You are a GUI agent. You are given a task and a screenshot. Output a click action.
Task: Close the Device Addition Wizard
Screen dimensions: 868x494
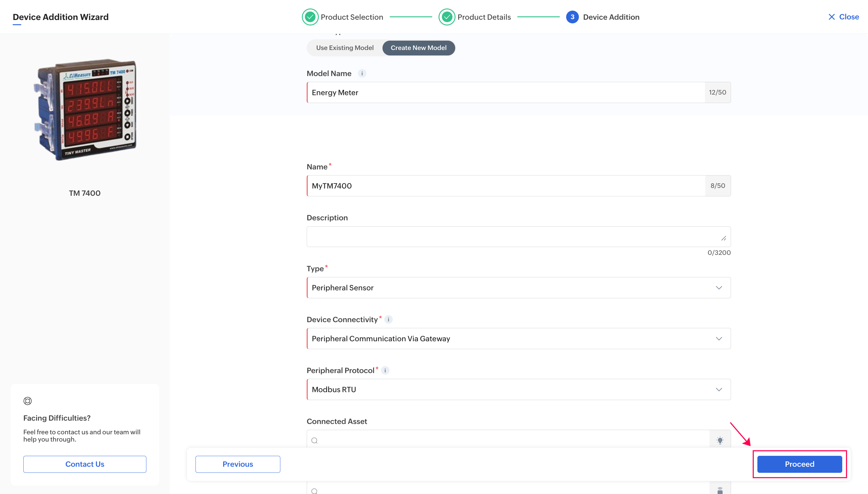click(843, 17)
